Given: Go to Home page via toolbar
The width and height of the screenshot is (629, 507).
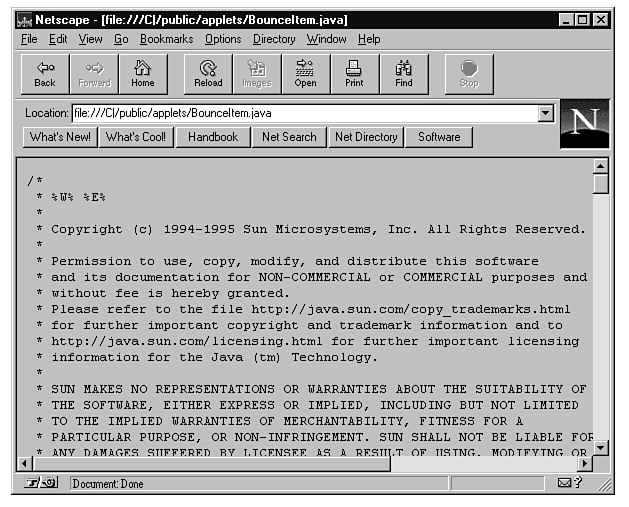Looking at the screenshot, I should [143, 74].
